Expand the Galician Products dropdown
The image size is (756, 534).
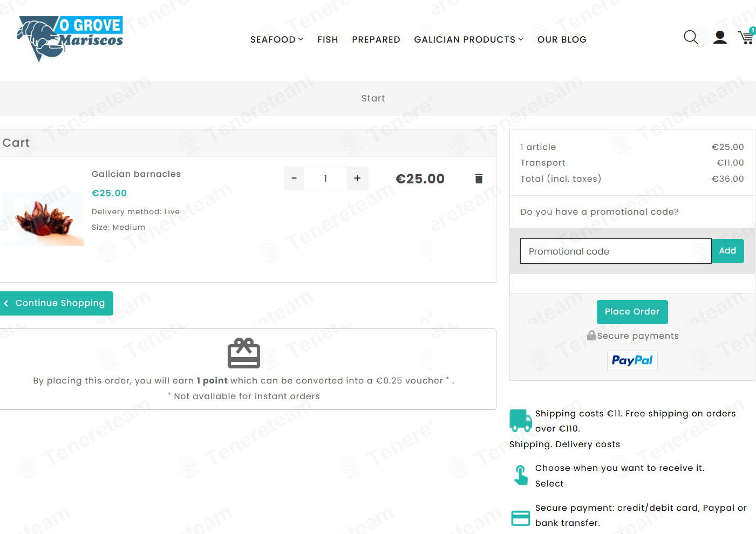coord(468,39)
